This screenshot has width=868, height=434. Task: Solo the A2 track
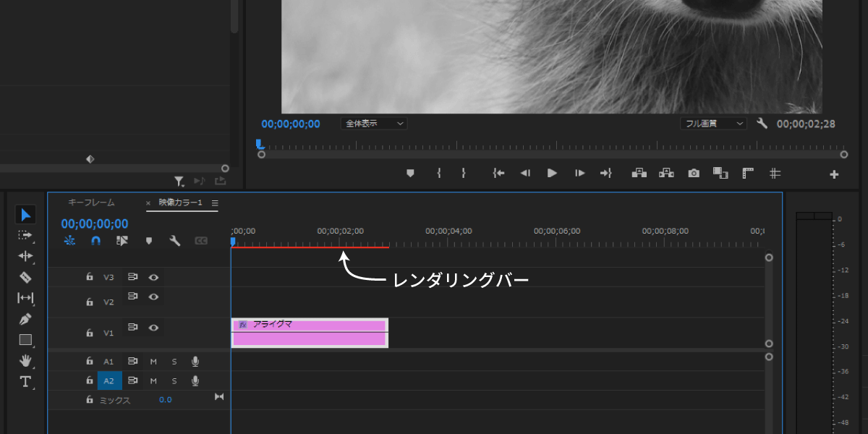pyautogui.click(x=174, y=380)
